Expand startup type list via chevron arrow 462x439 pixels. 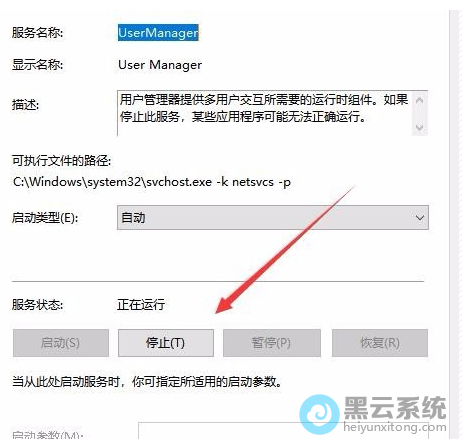coord(420,218)
